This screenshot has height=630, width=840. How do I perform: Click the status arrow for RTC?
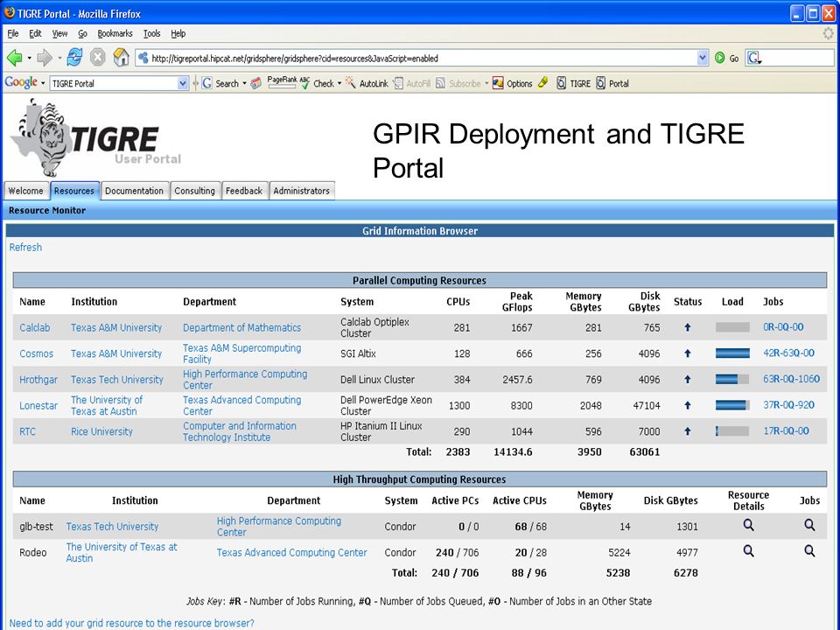pos(688,431)
